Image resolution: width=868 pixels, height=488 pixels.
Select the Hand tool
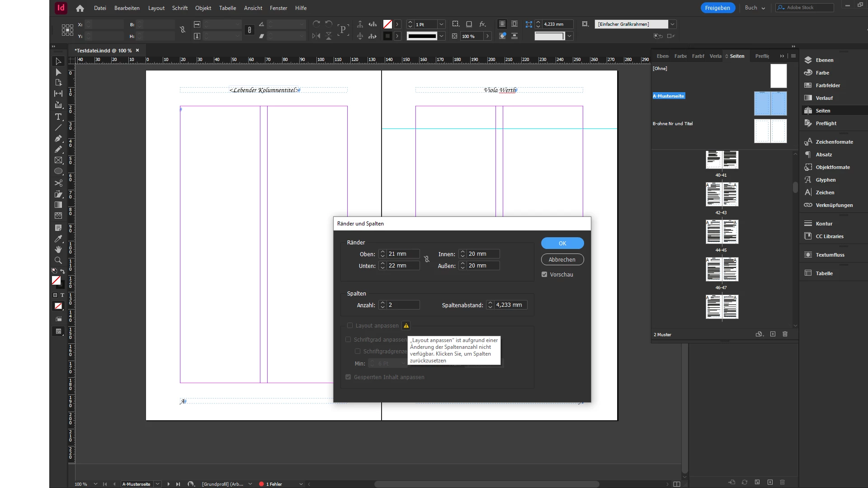58,249
